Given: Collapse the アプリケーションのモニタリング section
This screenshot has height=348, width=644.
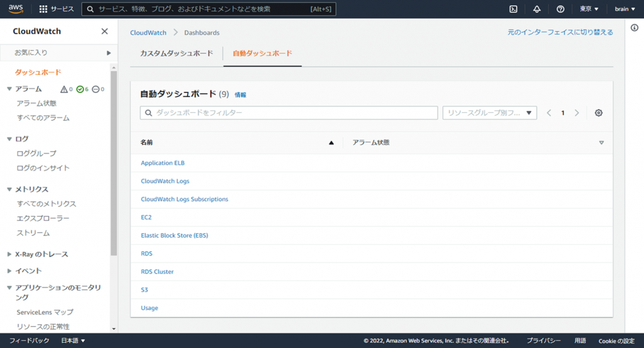Looking at the screenshot, I should [x=9, y=288].
